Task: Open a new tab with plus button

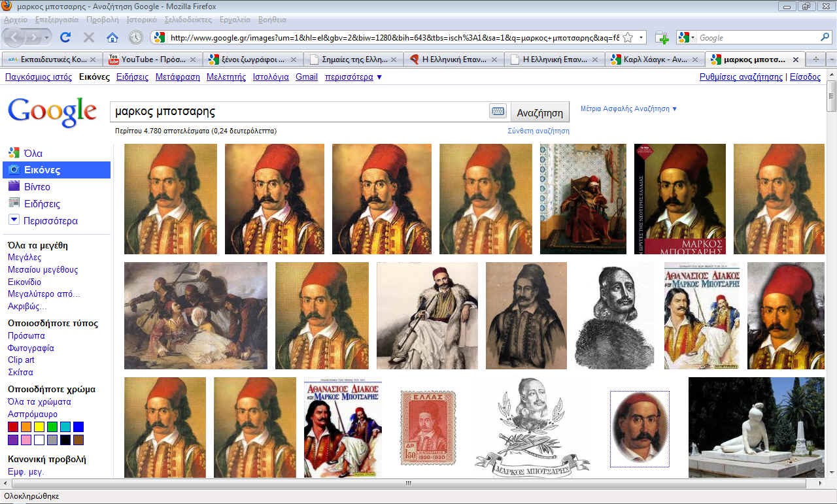Action: pyautogui.click(x=815, y=59)
